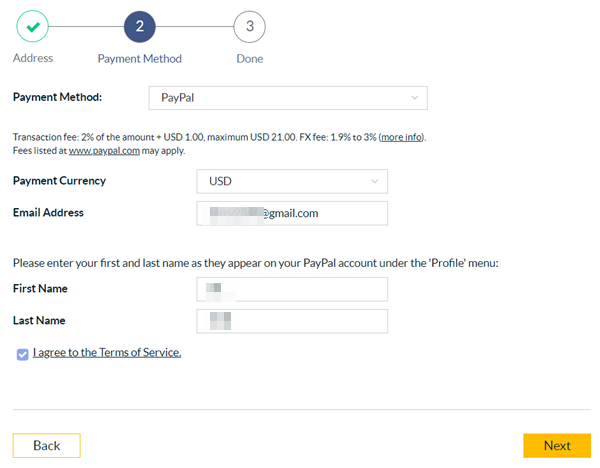Click the Payment Currency chevron arrow
The width and height of the screenshot is (600, 468).
click(x=375, y=181)
